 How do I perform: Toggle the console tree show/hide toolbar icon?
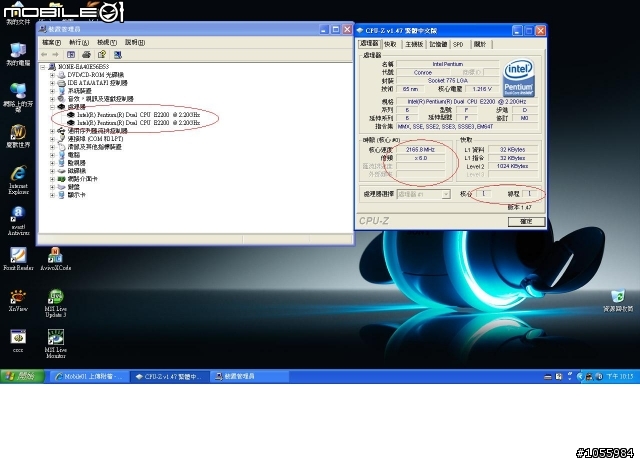71,55
